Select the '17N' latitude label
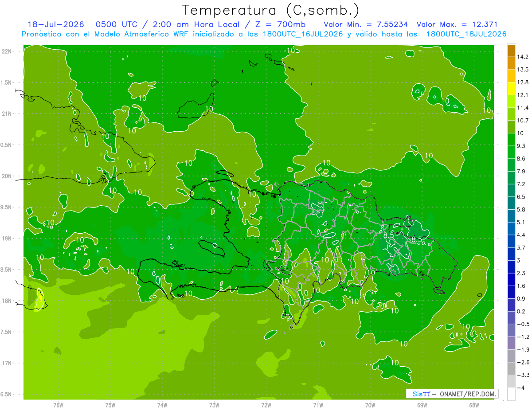 pyautogui.click(x=7, y=364)
